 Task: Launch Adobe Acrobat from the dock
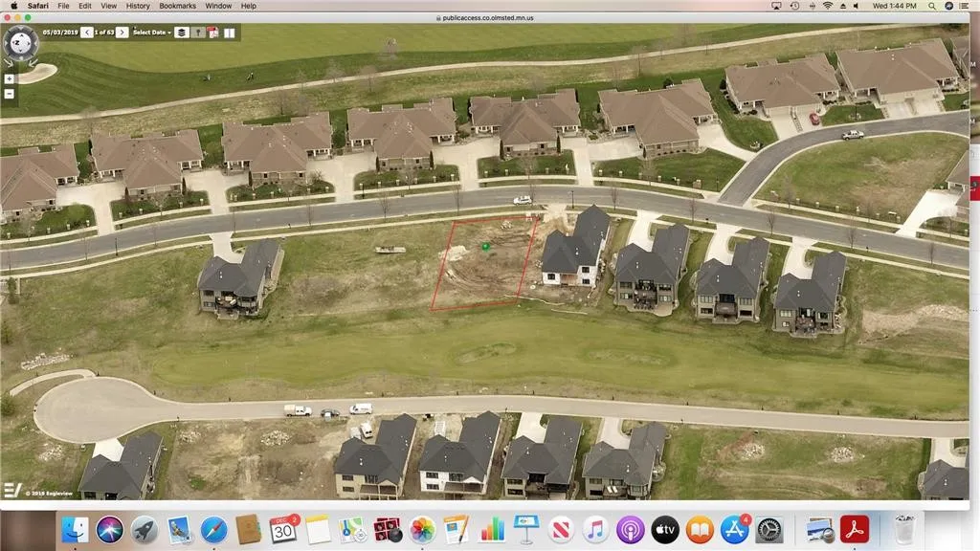point(854,529)
